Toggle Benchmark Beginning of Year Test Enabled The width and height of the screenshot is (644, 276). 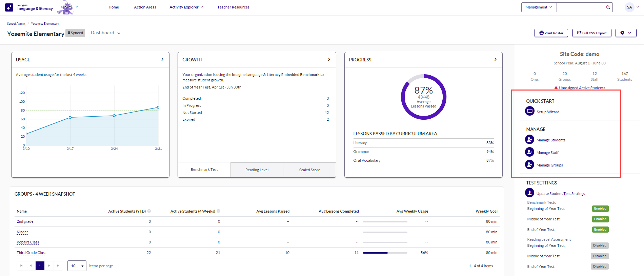(600, 209)
